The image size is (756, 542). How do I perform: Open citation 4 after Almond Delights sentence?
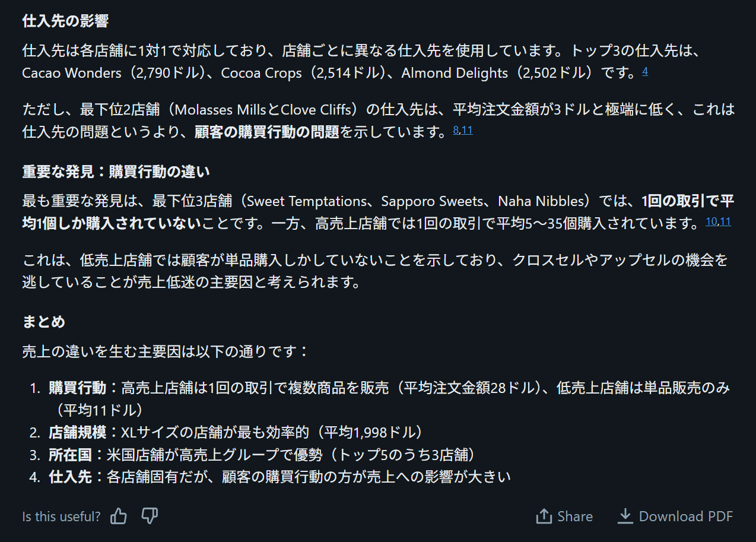click(645, 72)
